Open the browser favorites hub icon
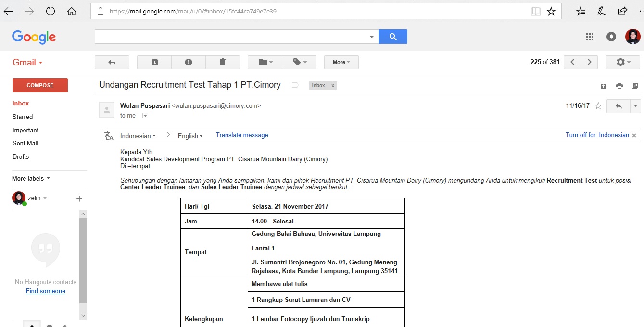644x327 pixels. point(581,11)
